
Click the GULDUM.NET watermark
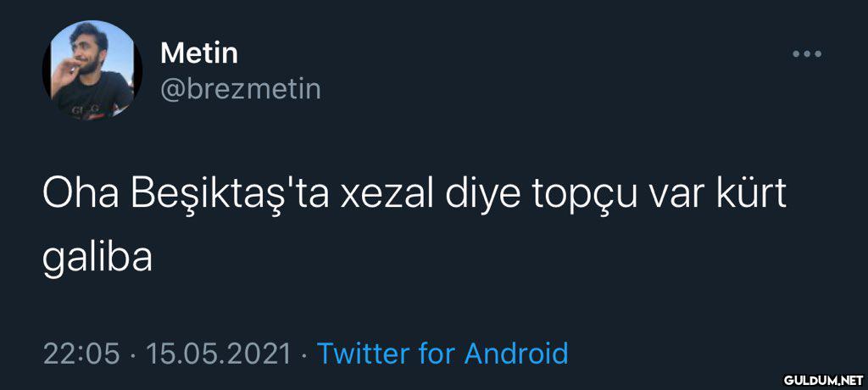[823, 378]
